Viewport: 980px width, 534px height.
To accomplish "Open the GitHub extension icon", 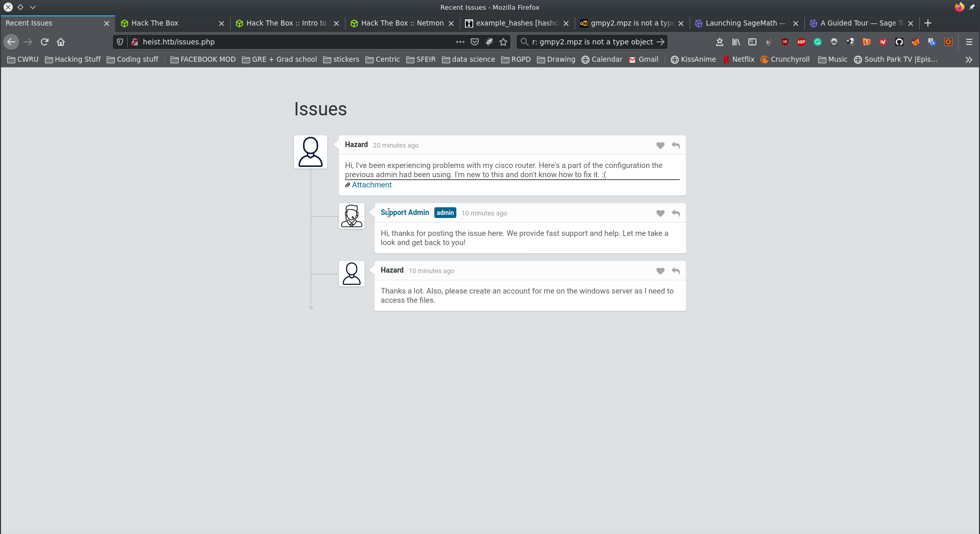I will (x=899, y=42).
